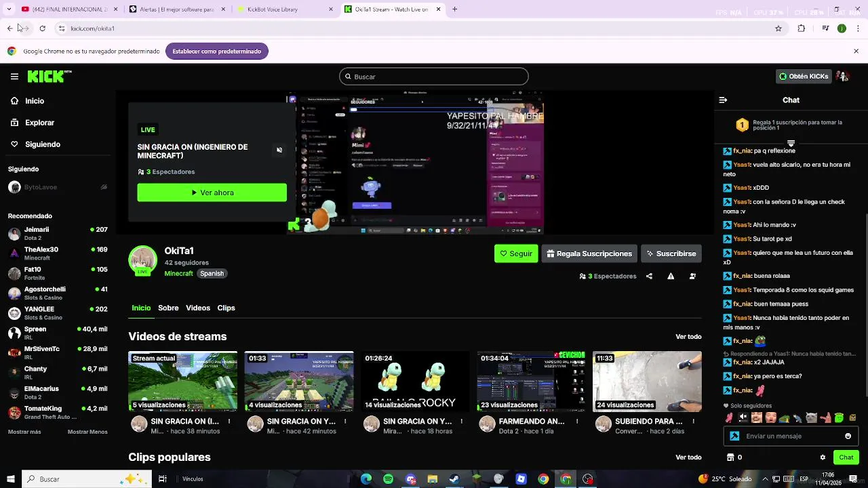Open the Kick hamburger sidebar menu
This screenshot has width=868, height=488.
pos(14,77)
